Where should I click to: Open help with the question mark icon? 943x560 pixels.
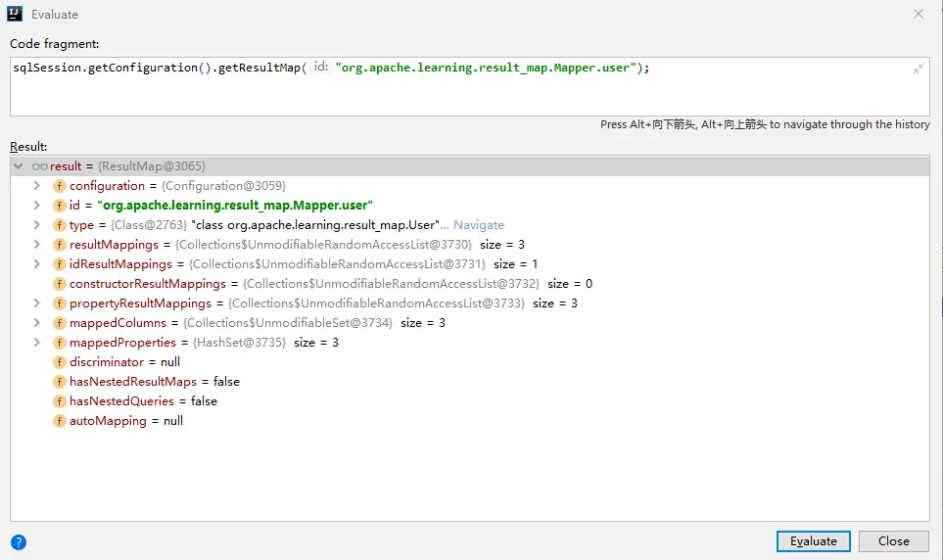click(x=19, y=542)
